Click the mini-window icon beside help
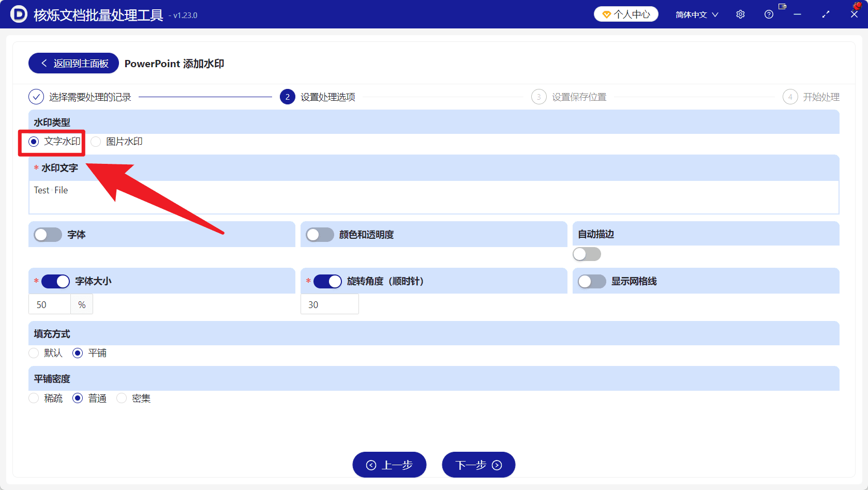 point(782,7)
